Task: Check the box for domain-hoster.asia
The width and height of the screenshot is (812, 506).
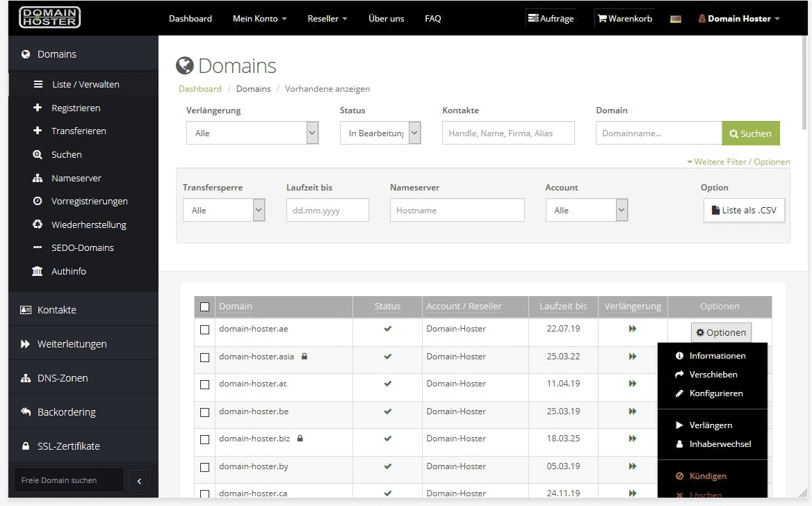Action: [204, 357]
